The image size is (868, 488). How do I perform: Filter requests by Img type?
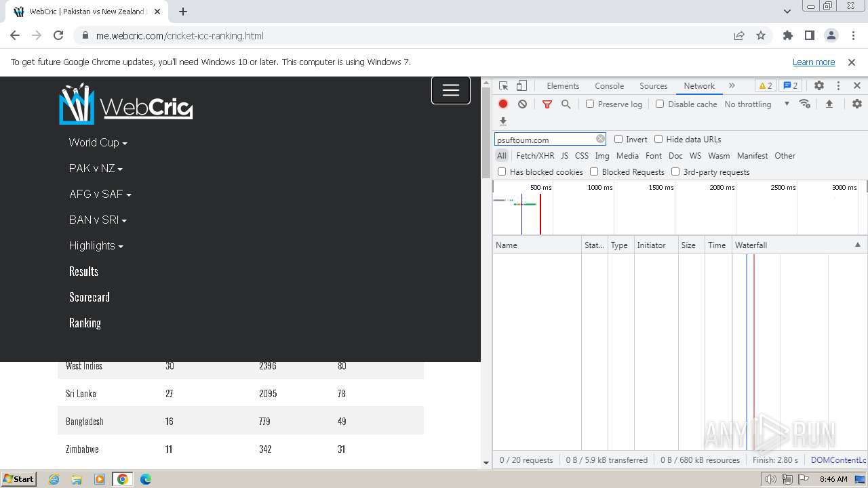[x=602, y=156]
